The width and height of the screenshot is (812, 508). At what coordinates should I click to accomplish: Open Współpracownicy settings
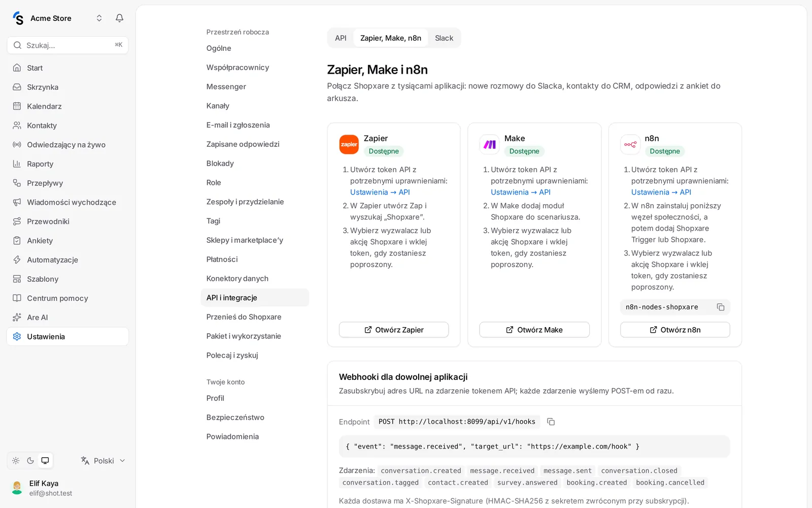point(255,68)
